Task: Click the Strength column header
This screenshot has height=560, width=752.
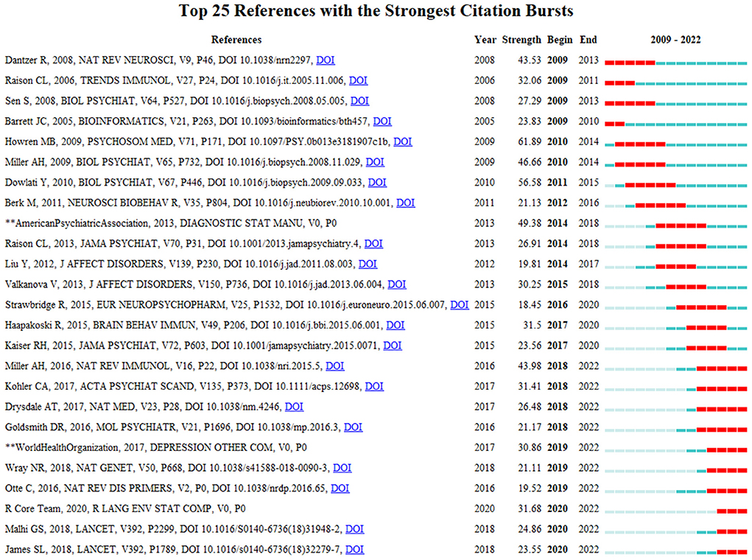Action: pyautogui.click(x=521, y=40)
